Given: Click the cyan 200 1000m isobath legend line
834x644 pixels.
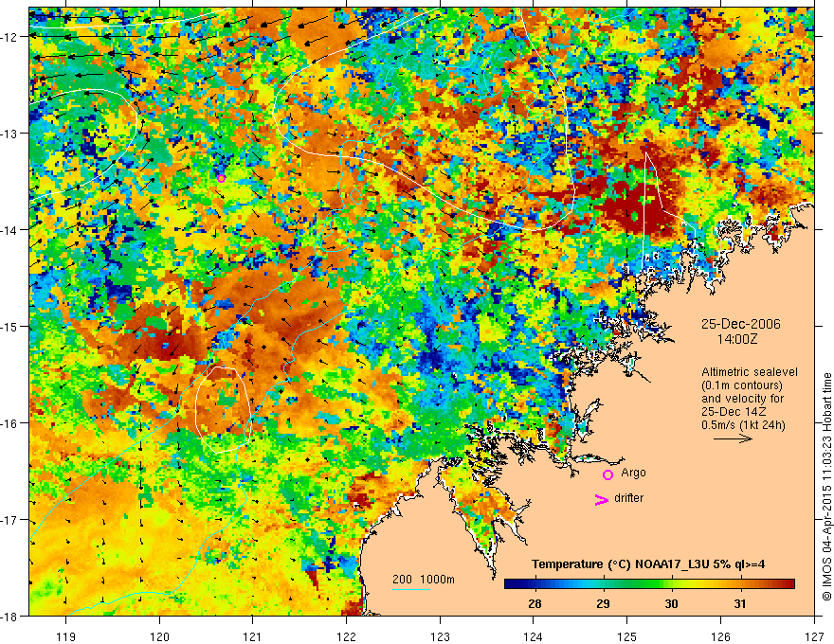Looking at the screenshot, I should [411, 589].
